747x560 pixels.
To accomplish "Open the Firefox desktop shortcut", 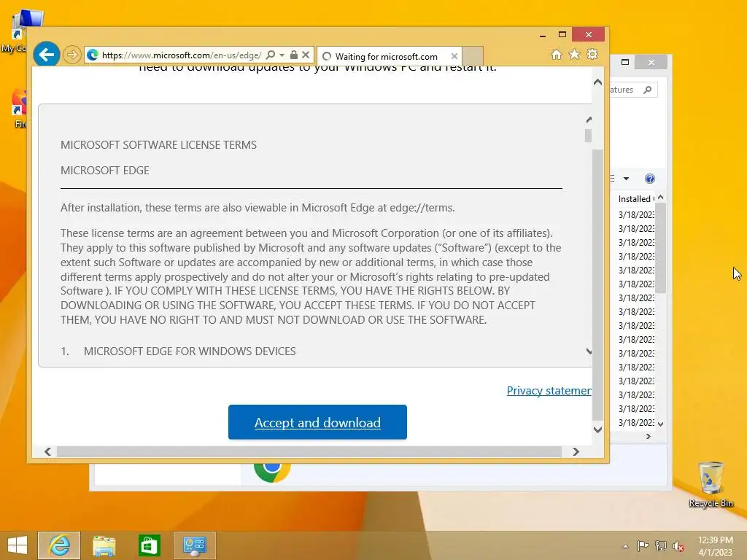I will 19,109.
